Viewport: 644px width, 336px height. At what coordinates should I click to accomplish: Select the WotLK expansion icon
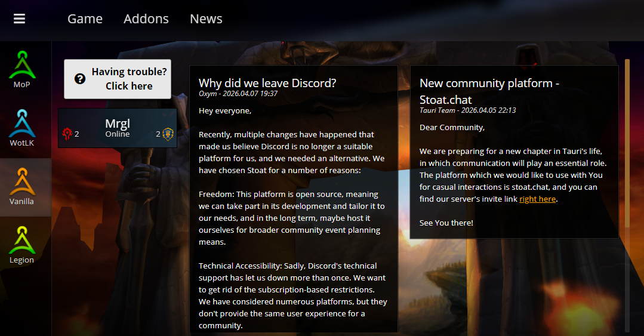pyautogui.click(x=22, y=123)
